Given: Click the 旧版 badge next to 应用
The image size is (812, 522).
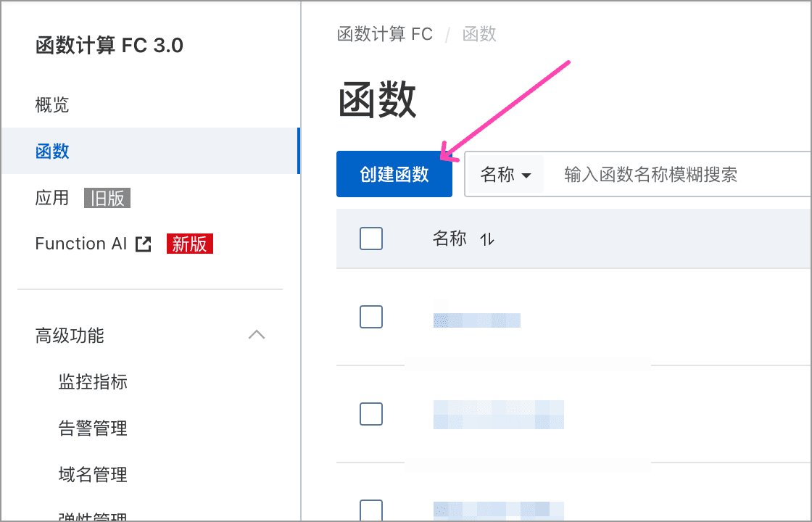Looking at the screenshot, I should coord(107,198).
